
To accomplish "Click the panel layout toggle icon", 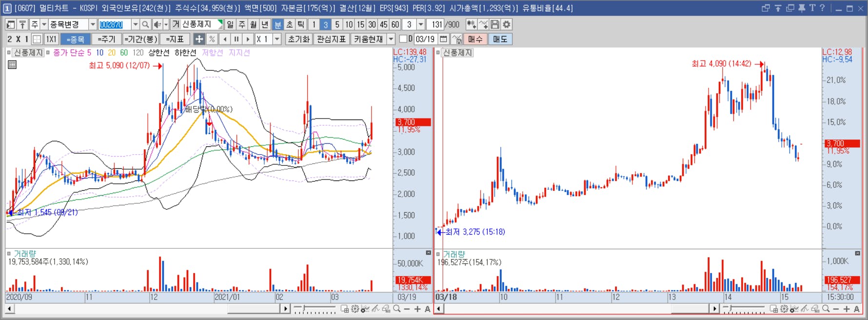I will [11, 24].
